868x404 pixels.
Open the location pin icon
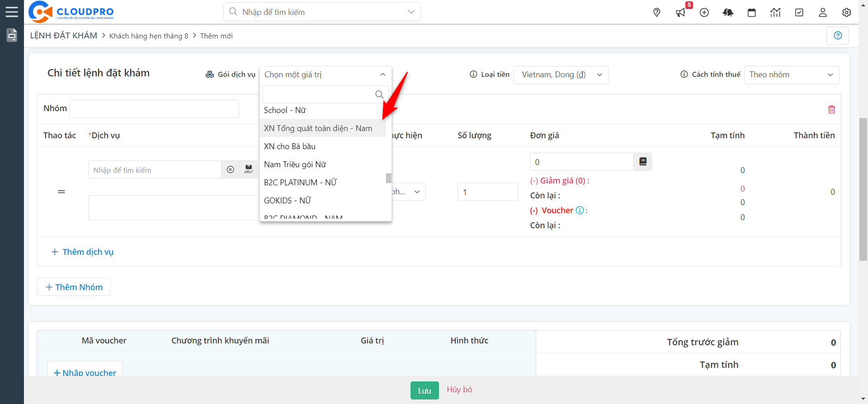[657, 13]
